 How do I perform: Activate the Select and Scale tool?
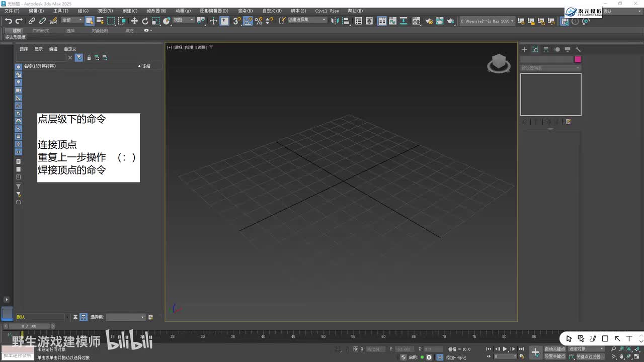(156, 21)
